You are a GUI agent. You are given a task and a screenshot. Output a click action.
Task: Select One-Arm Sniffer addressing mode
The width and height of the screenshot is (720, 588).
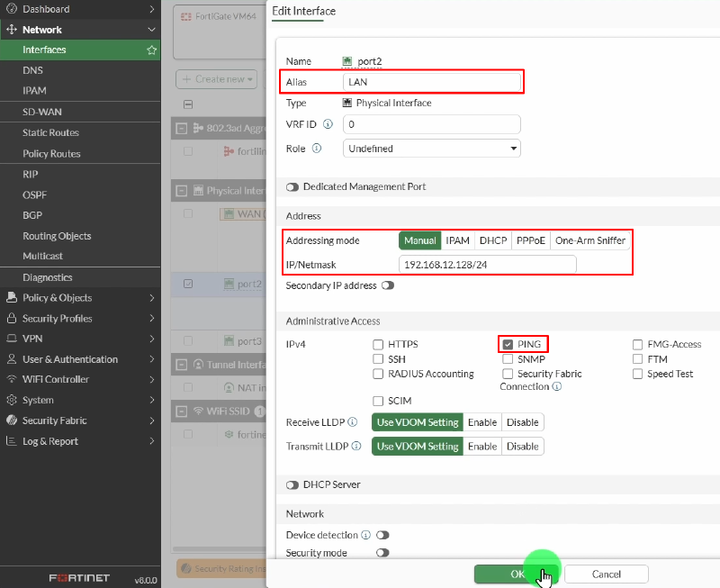(x=590, y=240)
